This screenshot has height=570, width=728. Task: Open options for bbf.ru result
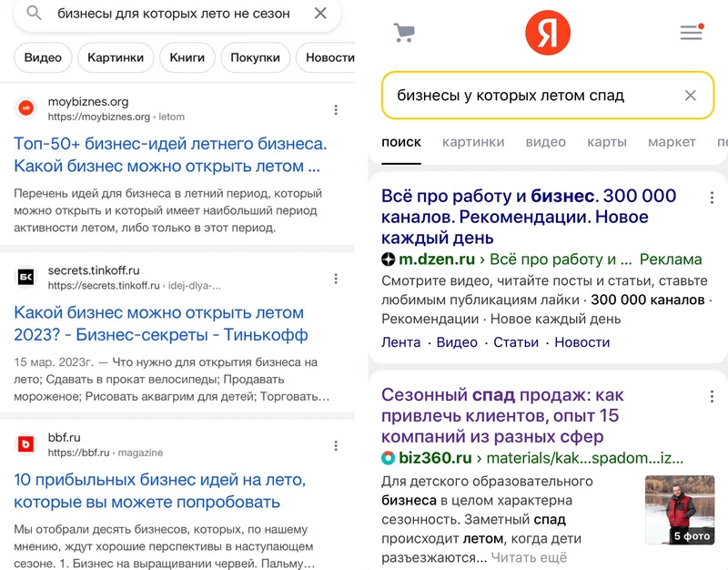click(336, 446)
